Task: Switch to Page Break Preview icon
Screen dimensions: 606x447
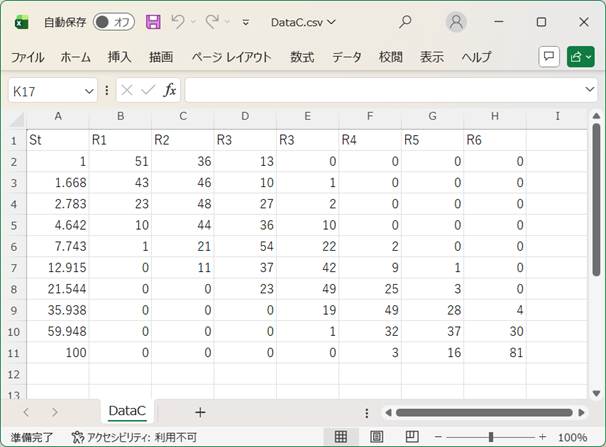Action: [411, 437]
